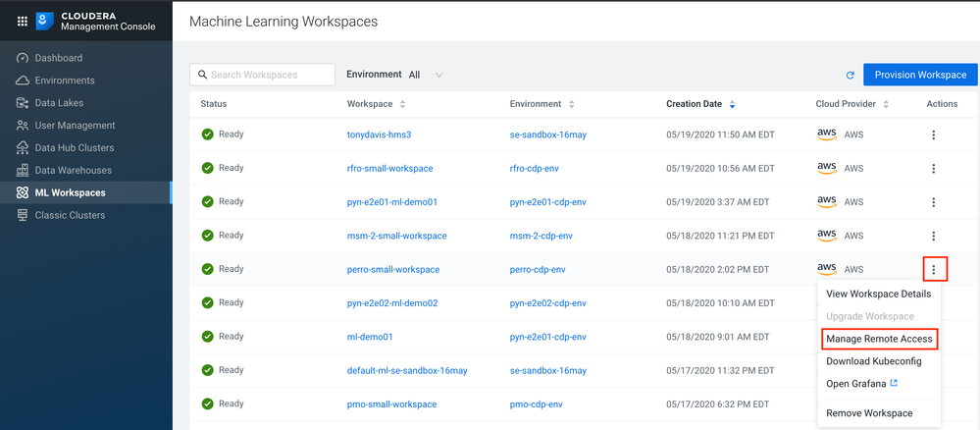Choose Download Kubeconfig from menu
The height and width of the screenshot is (430, 980).
point(874,361)
